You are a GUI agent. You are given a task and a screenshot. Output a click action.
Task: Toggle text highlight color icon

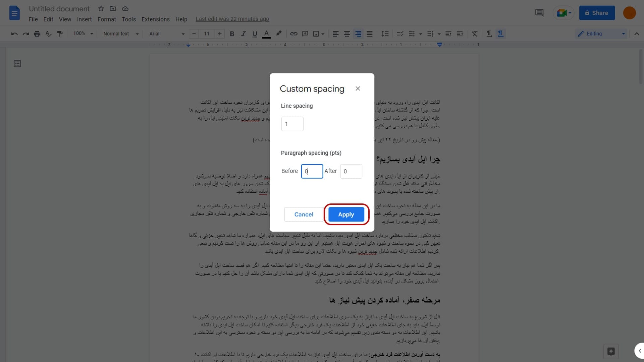(x=278, y=34)
